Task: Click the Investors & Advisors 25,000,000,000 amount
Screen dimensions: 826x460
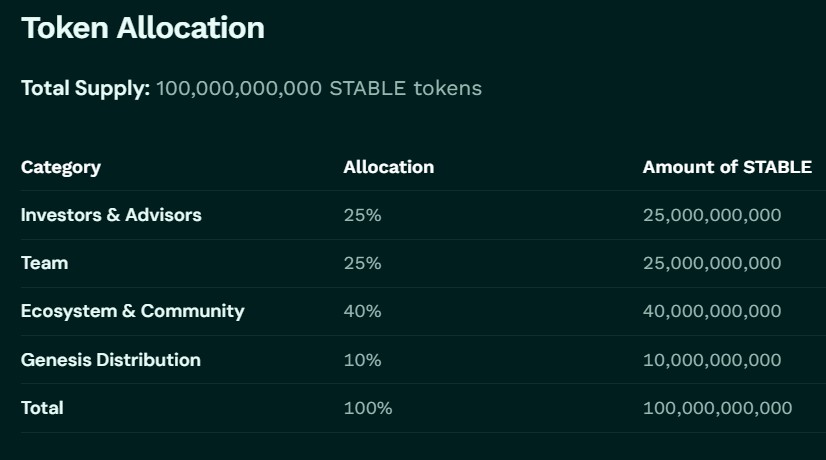Action: tap(712, 215)
